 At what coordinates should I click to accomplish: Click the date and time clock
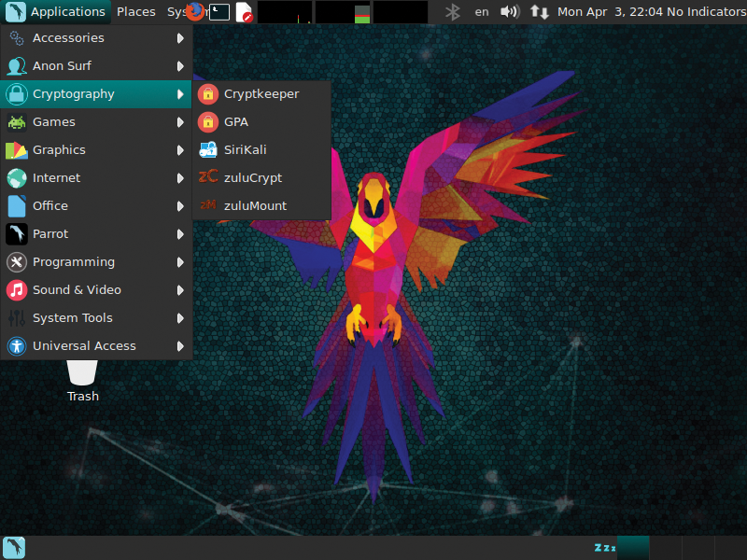pos(609,11)
